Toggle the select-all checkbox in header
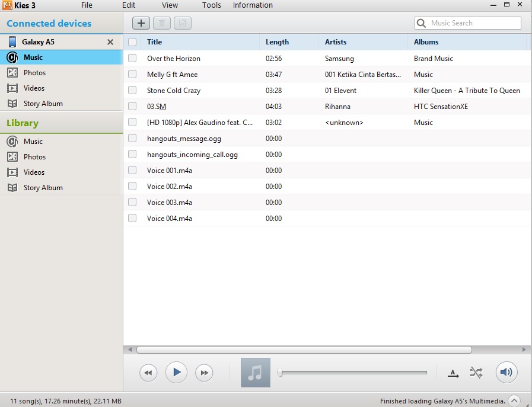Viewport: 532px width, 407px height. pos(132,42)
